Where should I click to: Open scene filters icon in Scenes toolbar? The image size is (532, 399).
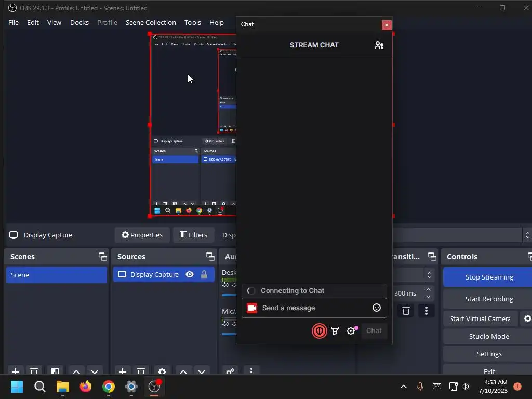55,371
